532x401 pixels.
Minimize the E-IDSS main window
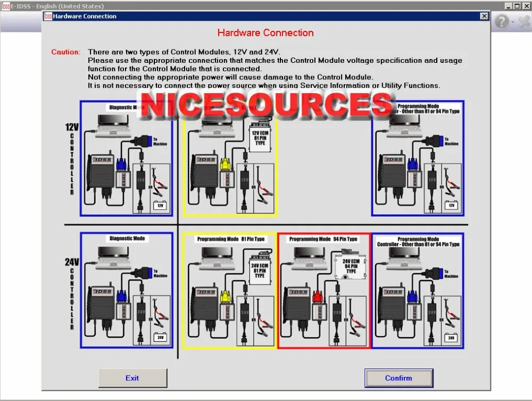508,6
